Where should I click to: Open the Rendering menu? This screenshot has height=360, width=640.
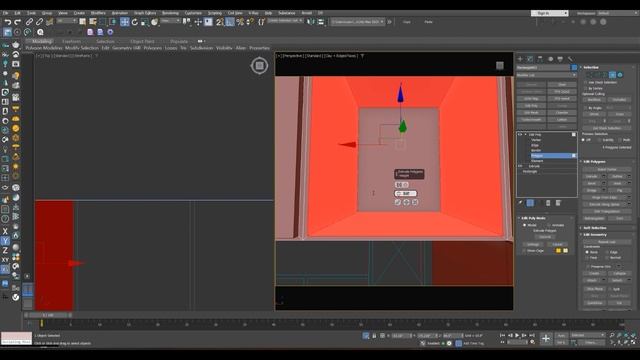(170, 13)
